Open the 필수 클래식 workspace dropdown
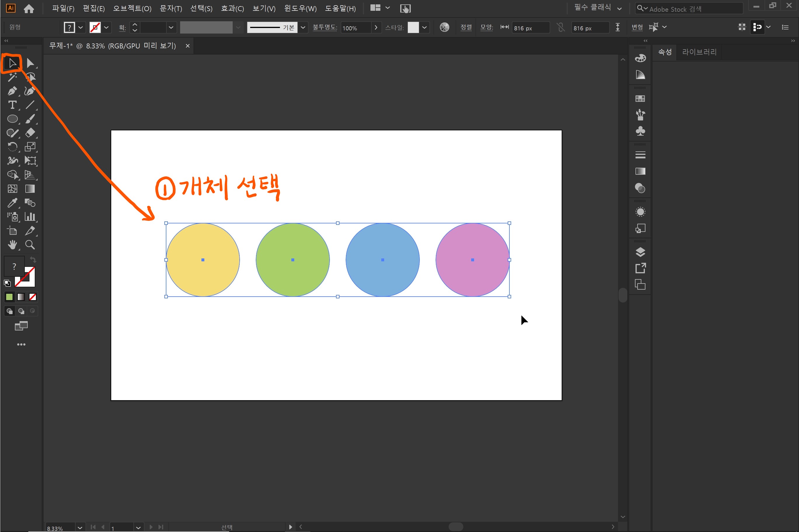The image size is (799, 532). click(619, 8)
